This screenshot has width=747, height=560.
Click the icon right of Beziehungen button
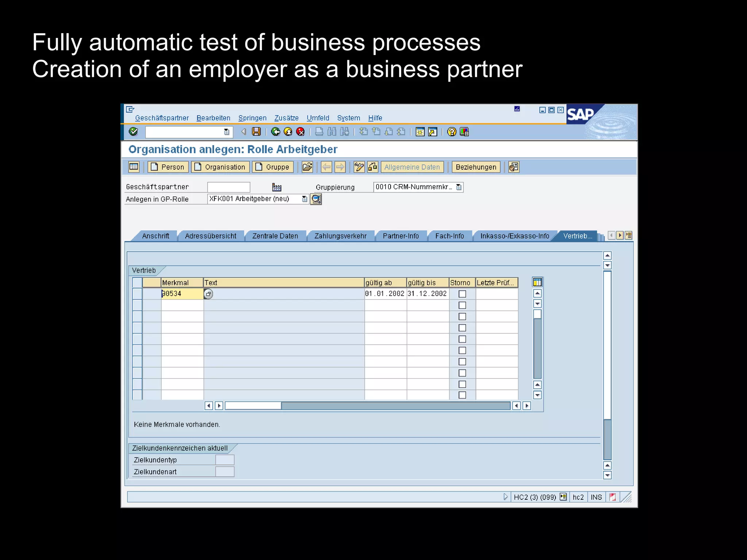pyautogui.click(x=514, y=167)
